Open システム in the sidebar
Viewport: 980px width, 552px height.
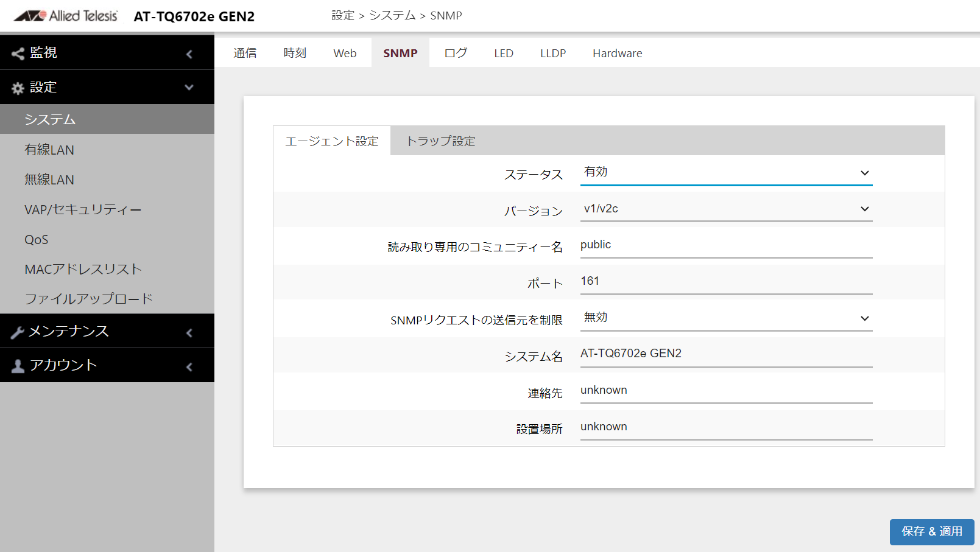coord(107,119)
